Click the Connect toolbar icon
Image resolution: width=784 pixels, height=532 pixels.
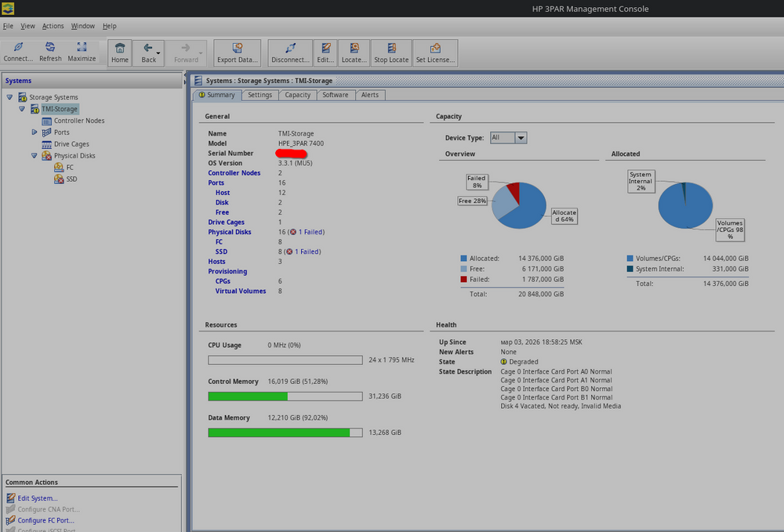[x=18, y=52]
